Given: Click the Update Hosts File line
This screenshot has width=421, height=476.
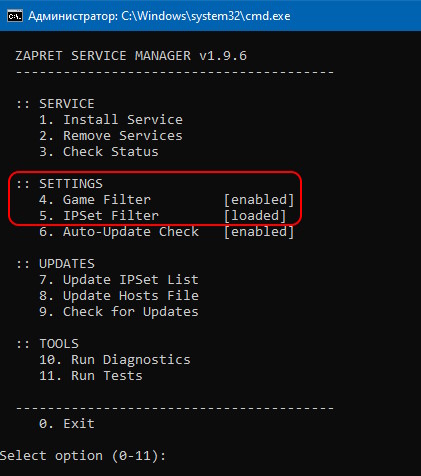Looking at the screenshot, I should coord(119,296).
